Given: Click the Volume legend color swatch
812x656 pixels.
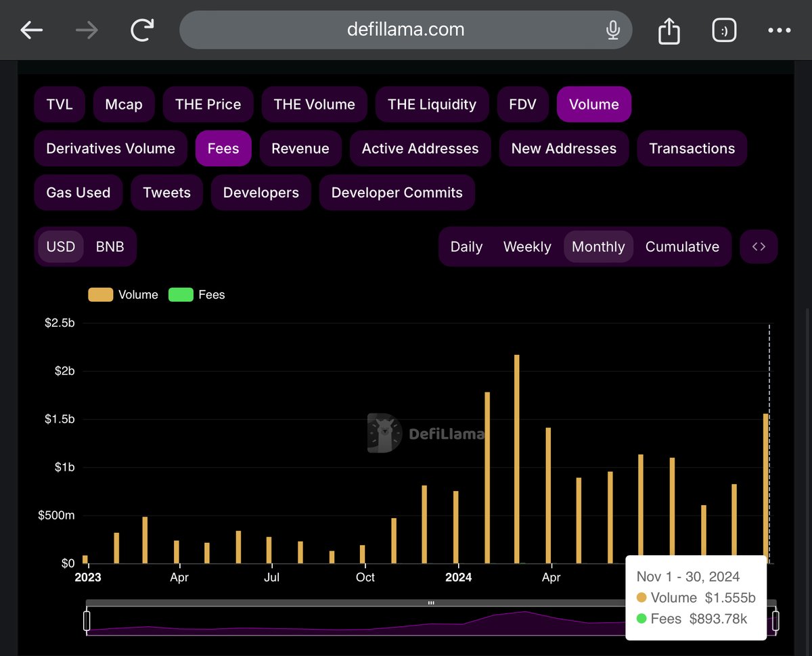Looking at the screenshot, I should coord(101,295).
